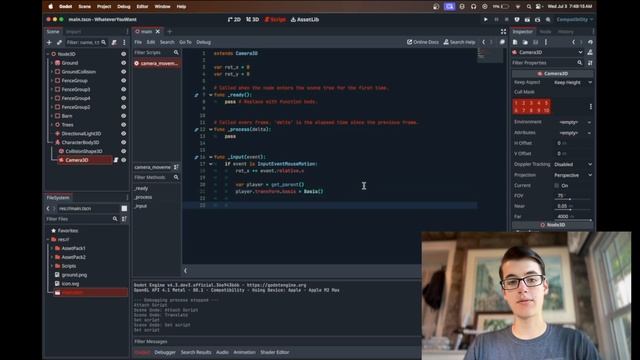This screenshot has width=640, height=360.
Task: Open the Shader Editor bottom panel
Action: pos(275,352)
